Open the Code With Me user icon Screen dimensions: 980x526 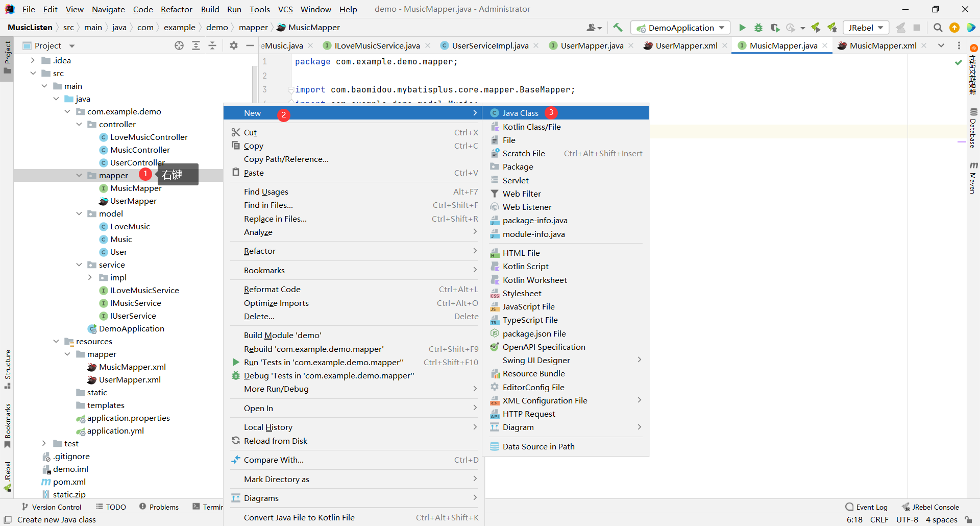tap(594, 28)
